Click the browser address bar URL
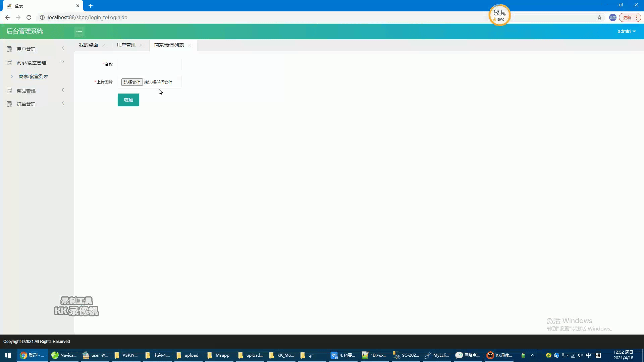This screenshot has height=362, width=644. pyautogui.click(x=88, y=17)
